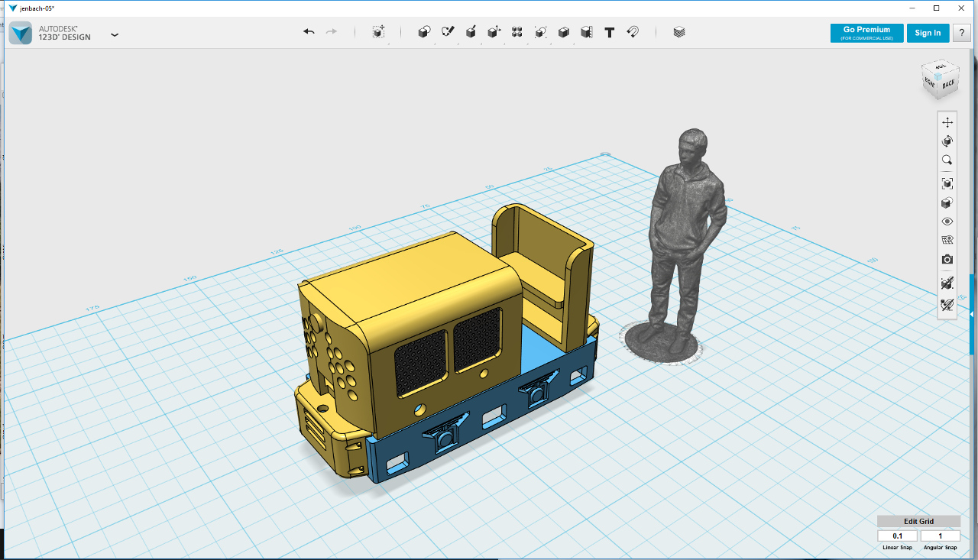Expand the side panel arrow on the right edge
Viewport: 978px width, 560px height.
[x=972, y=315]
